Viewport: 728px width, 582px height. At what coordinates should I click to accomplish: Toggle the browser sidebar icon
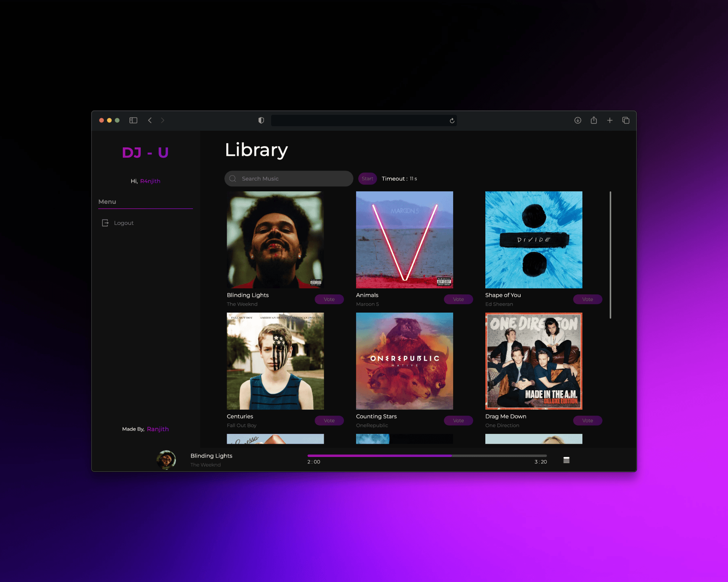coord(133,120)
